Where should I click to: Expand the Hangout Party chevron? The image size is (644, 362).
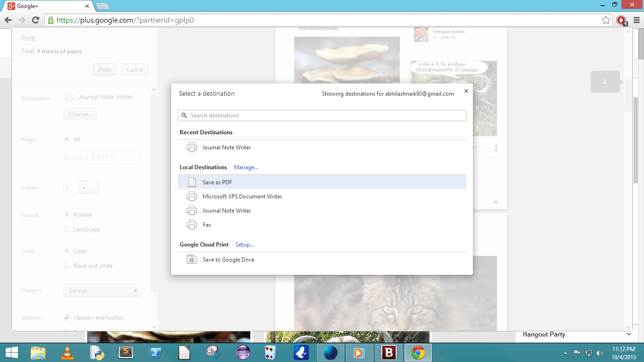629,334
